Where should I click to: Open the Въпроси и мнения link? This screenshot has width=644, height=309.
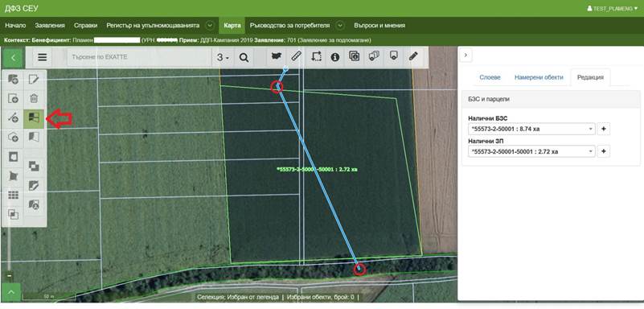pos(379,26)
